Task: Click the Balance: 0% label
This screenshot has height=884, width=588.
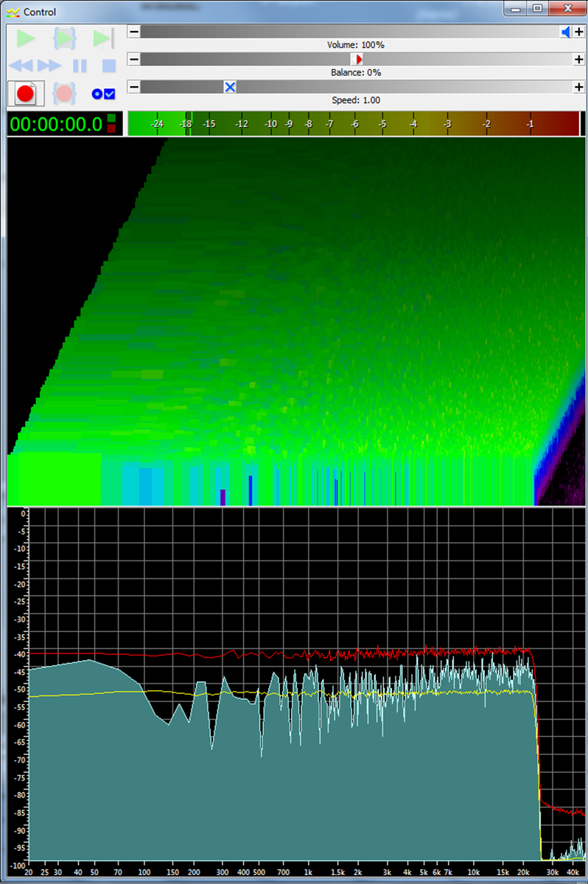Action: (355, 73)
